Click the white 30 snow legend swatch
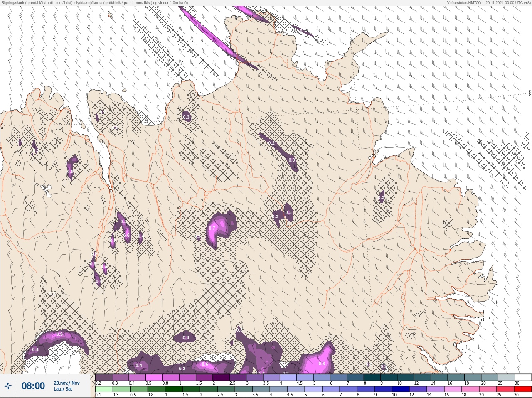This screenshot has height=398, width=532. [523, 377]
